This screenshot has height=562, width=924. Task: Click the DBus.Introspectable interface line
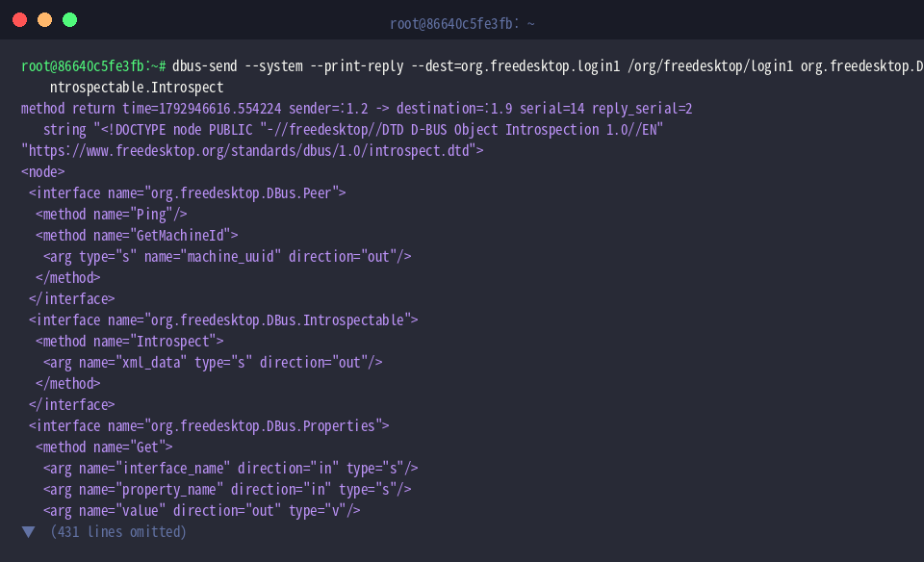pyautogui.click(x=223, y=320)
